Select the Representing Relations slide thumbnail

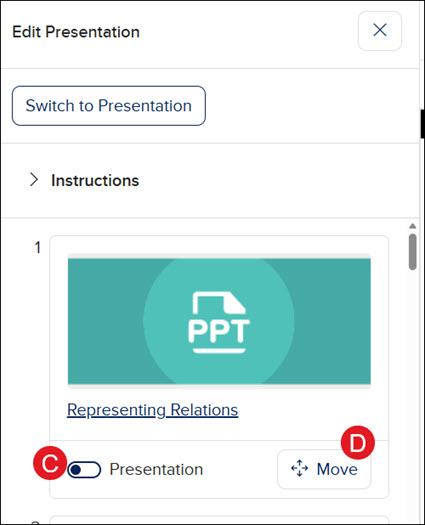(x=219, y=321)
